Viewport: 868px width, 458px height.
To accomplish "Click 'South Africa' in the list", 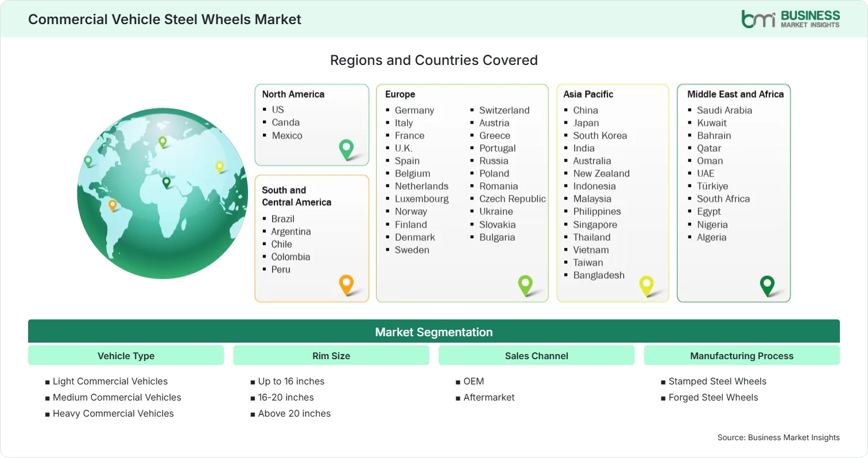I will (723, 199).
